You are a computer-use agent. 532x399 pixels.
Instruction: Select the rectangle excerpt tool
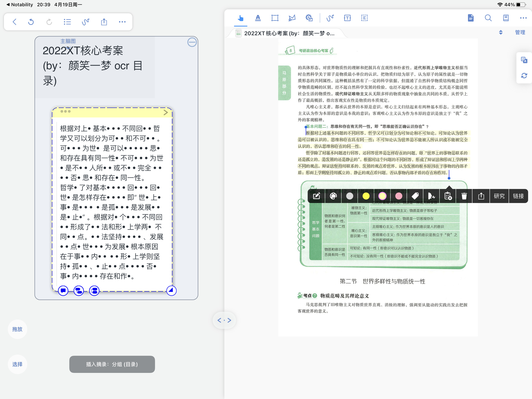point(275,18)
